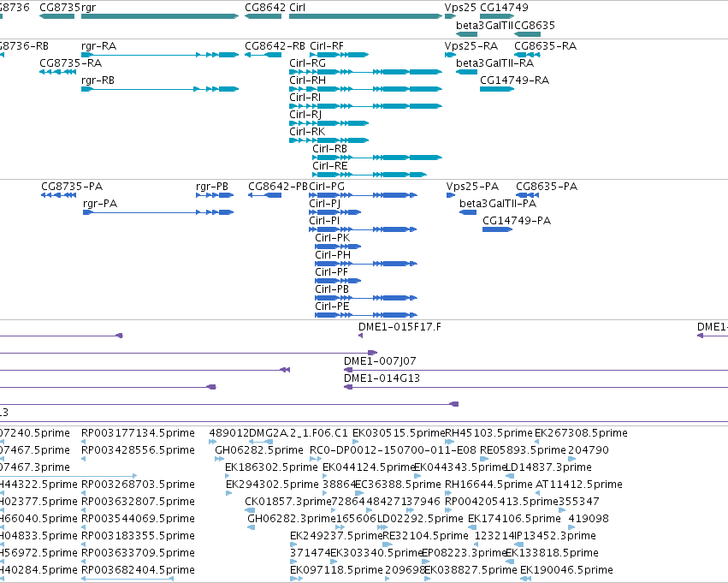The height and width of the screenshot is (583, 728).
Task: Select clone DME1-015F17.F
Action: coord(361,336)
